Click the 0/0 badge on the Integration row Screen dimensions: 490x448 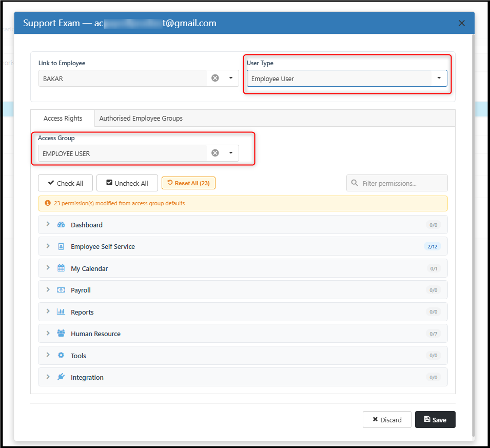[434, 378]
